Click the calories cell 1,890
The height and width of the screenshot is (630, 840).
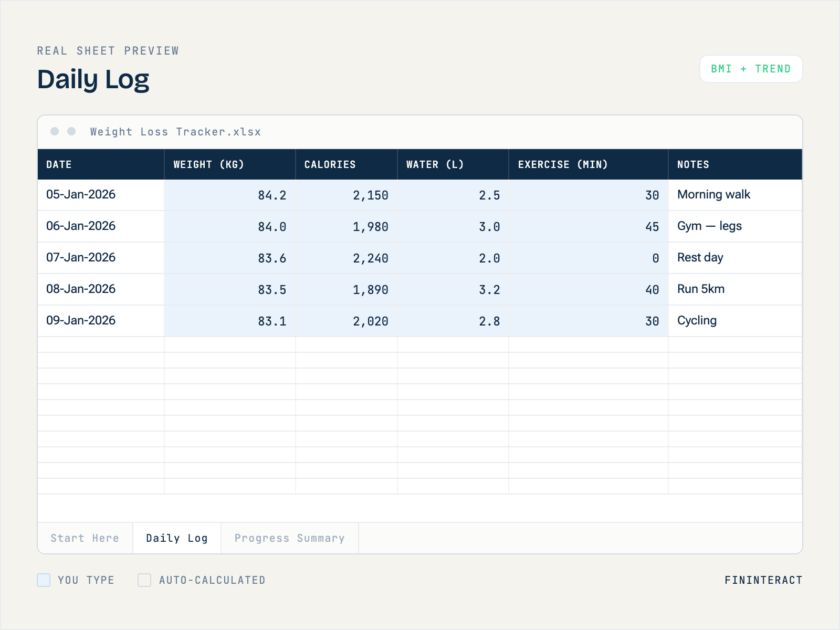[346, 289]
